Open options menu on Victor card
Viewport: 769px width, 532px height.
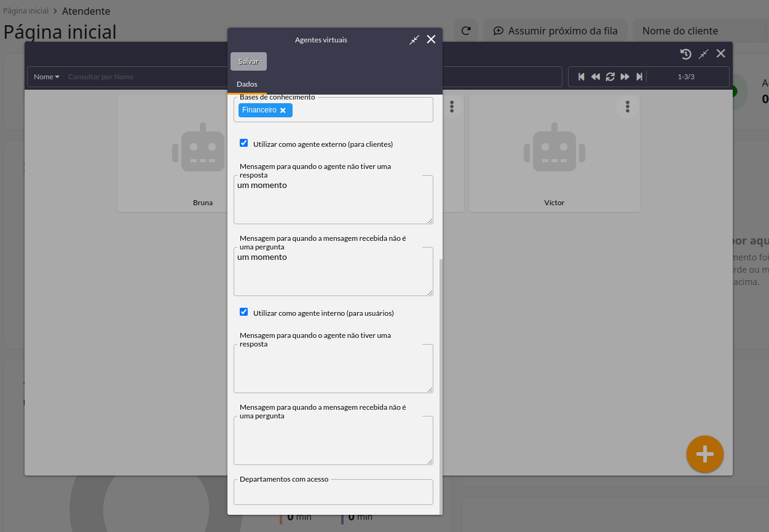pos(628,107)
